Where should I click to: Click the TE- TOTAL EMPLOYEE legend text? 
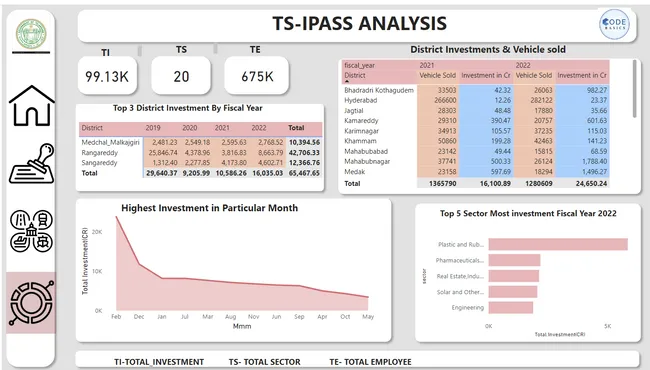click(x=371, y=362)
